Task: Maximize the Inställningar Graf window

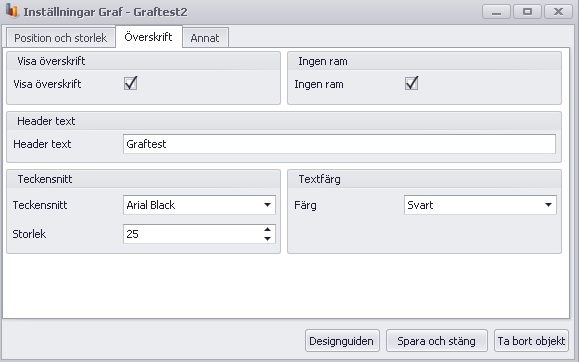Action: 527,12
